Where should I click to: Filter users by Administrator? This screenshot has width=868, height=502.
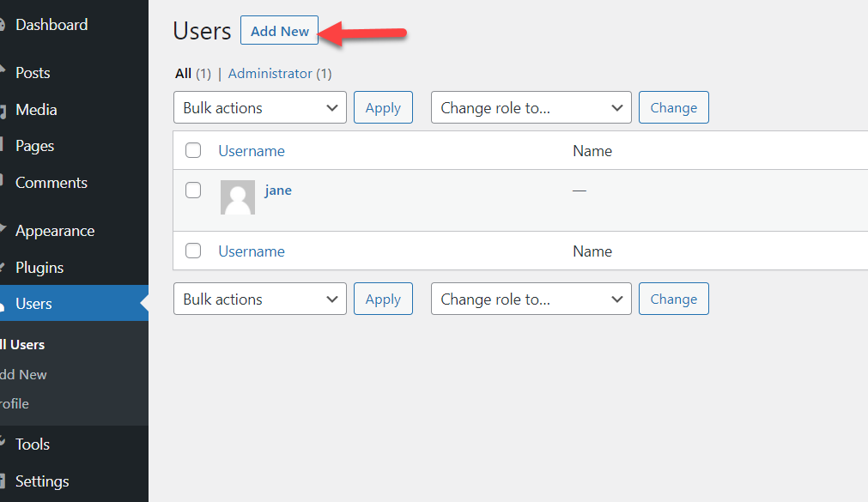pyautogui.click(x=270, y=73)
